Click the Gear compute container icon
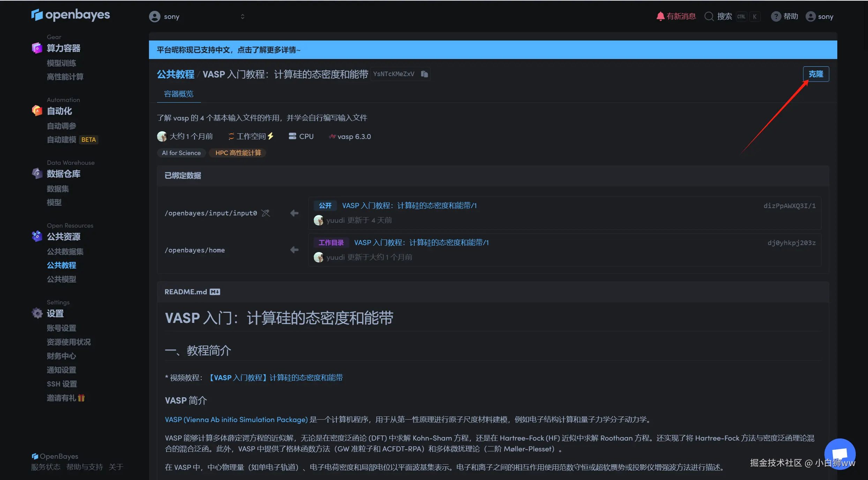 tap(37, 48)
